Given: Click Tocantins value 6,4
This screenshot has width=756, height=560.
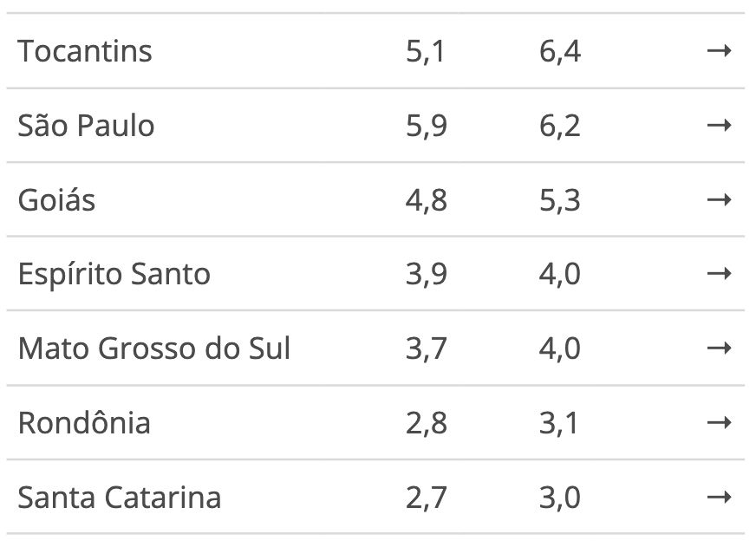Looking at the screenshot, I should [560, 51].
